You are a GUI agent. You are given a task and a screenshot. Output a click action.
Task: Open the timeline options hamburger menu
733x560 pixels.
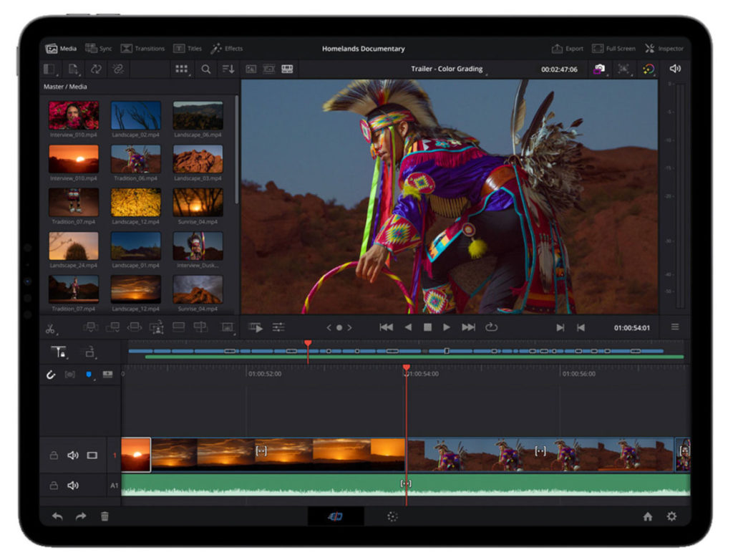pos(674,326)
